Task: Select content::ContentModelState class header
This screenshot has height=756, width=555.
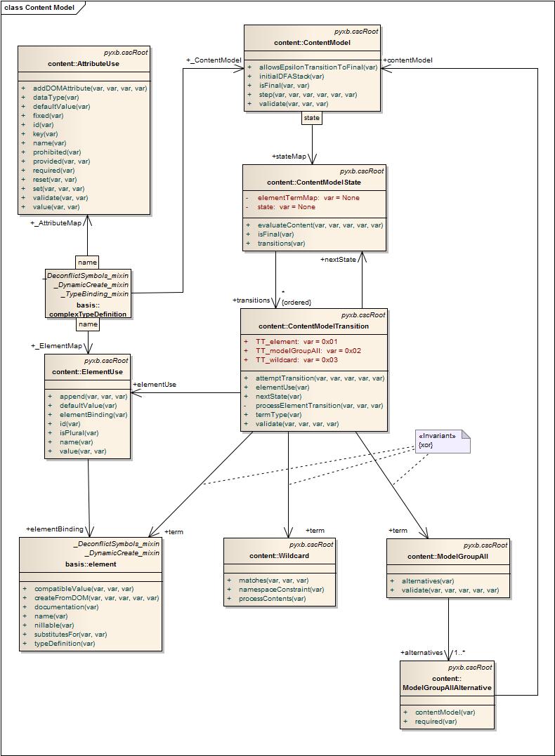Action: coord(314,183)
